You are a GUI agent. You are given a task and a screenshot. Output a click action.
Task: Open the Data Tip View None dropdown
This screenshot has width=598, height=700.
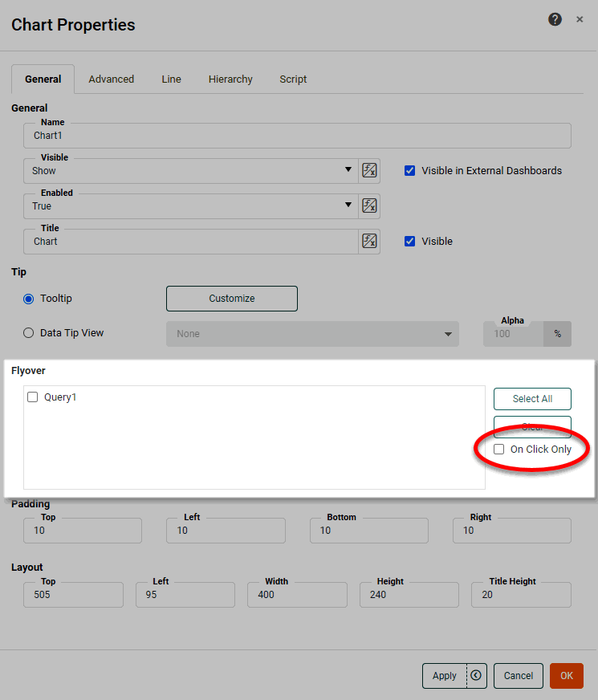(312, 334)
